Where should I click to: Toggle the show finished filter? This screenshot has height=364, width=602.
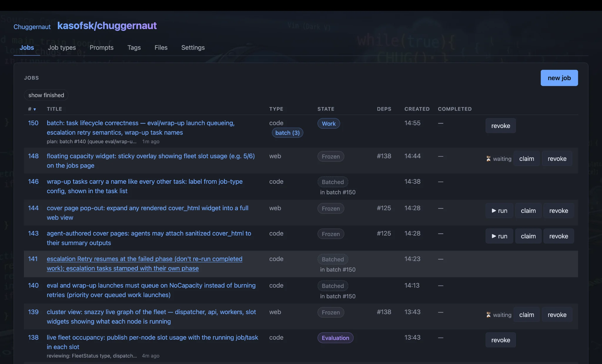click(46, 95)
